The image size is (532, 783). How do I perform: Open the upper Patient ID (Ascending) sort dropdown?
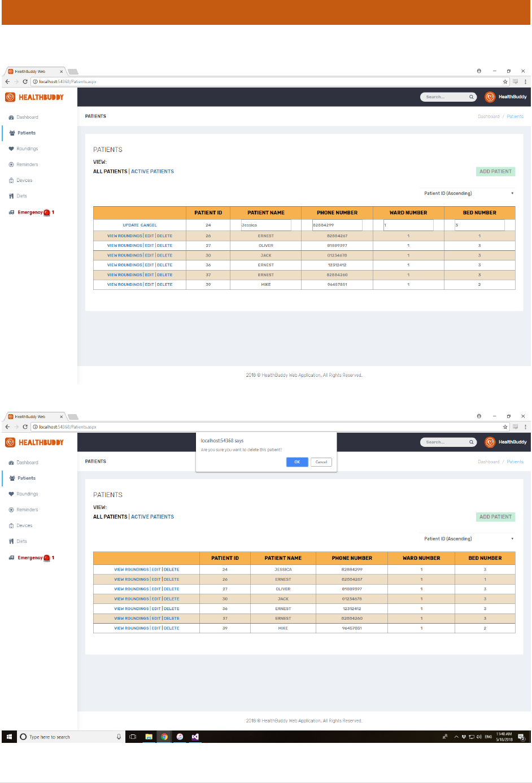[469, 193]
